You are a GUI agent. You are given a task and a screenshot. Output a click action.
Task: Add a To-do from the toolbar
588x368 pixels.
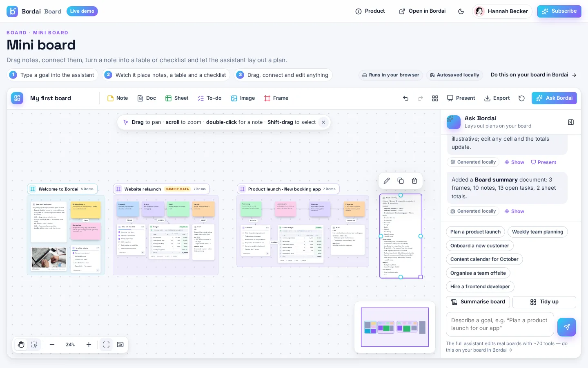(209, 98)
